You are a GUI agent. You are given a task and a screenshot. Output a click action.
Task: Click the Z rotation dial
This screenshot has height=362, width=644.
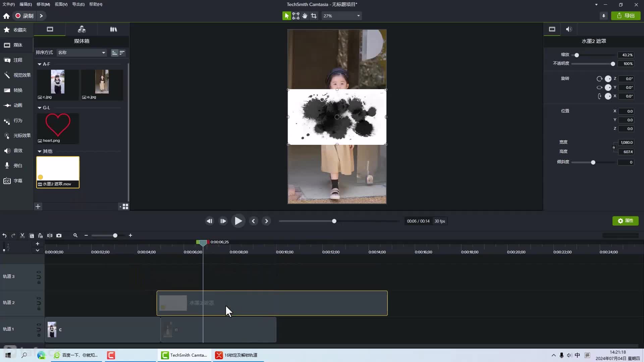tap(608, 79)
